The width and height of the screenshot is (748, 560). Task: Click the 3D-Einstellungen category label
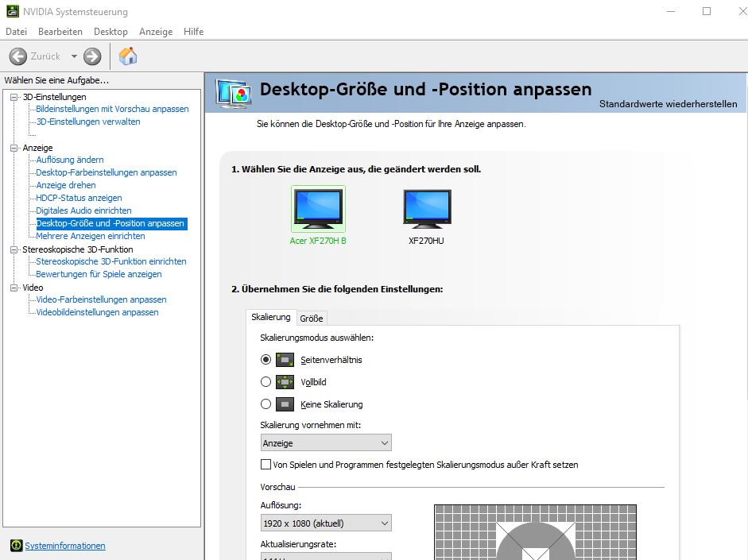tap(54, 97)
